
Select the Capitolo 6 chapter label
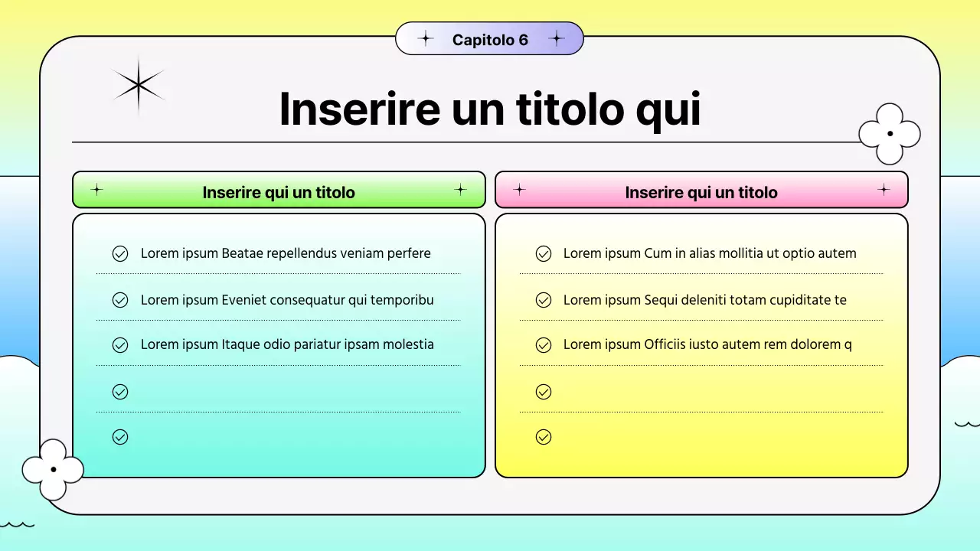tap(490, 40)
